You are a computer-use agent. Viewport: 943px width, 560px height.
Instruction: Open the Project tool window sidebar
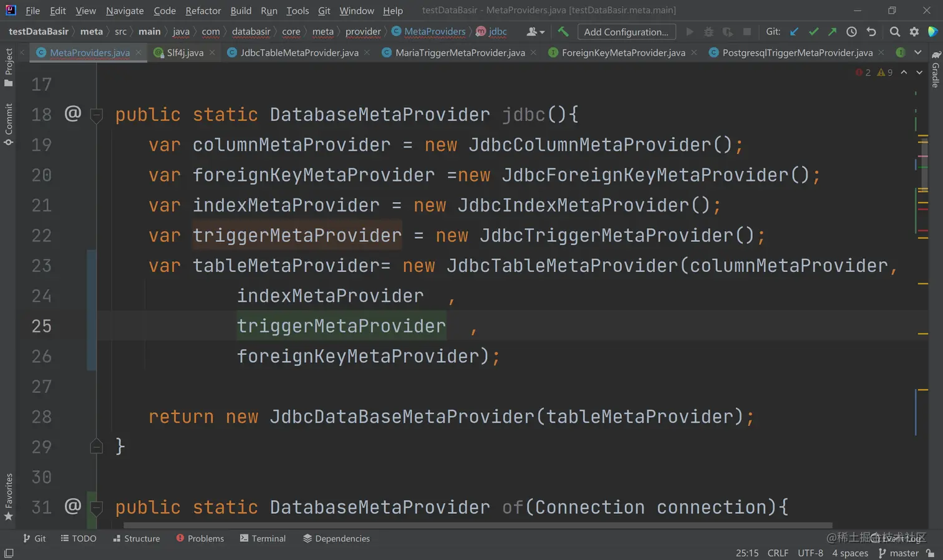(x=8, y=67)
